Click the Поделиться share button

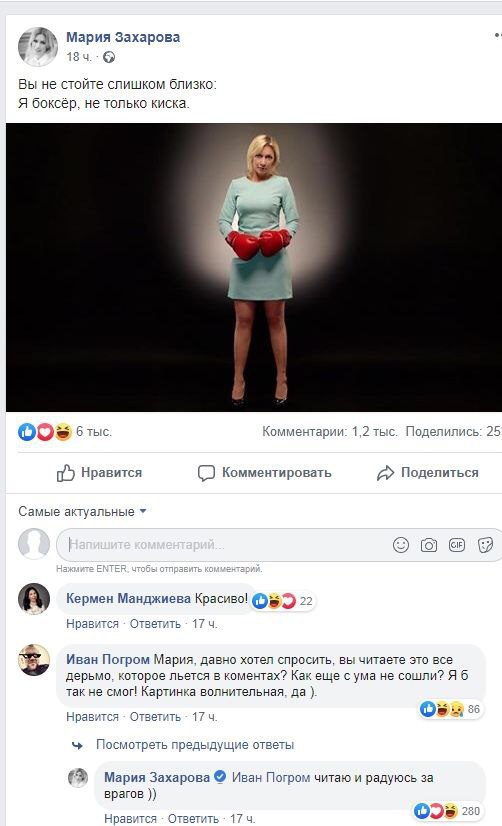[428, 473]
